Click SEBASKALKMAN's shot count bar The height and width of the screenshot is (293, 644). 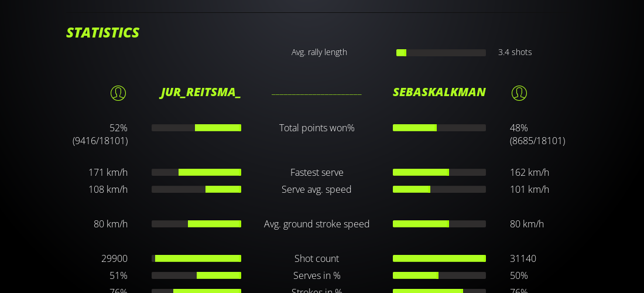tap(439, 258)
